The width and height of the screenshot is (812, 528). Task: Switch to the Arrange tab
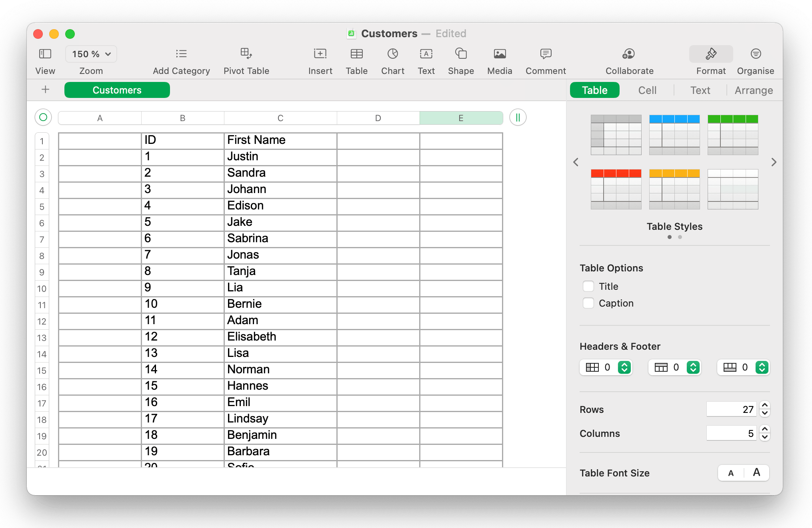(754, 90)
